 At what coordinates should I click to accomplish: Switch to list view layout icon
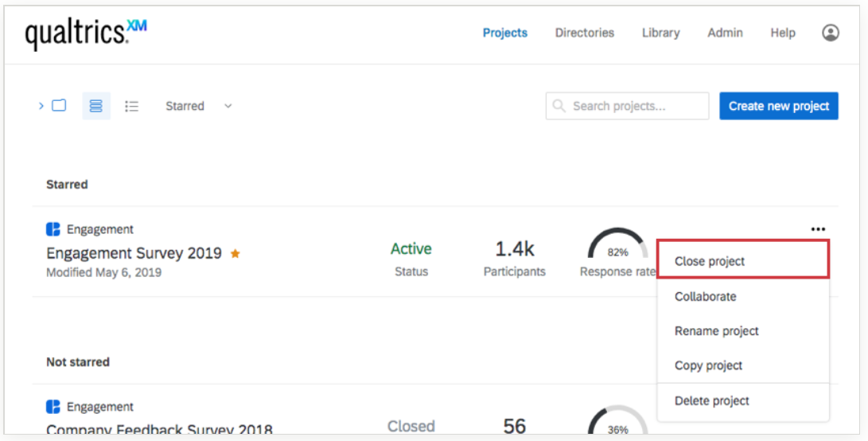[132, 106]
